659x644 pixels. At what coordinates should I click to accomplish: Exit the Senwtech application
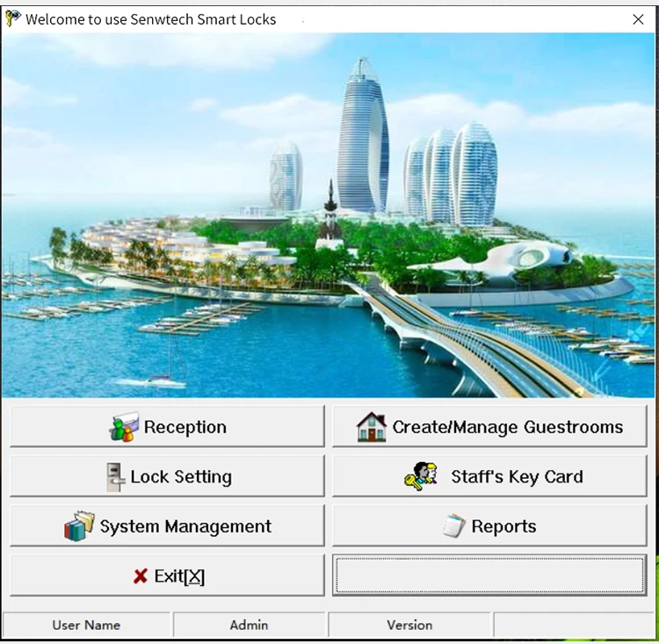click(167, 575)
